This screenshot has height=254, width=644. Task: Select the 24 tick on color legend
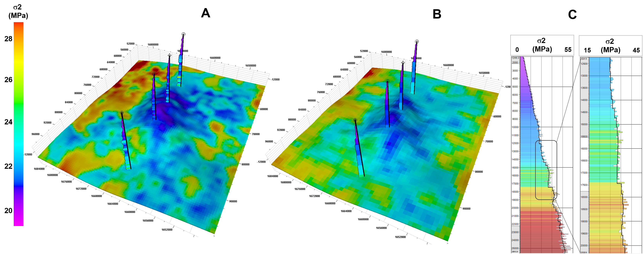8,122
